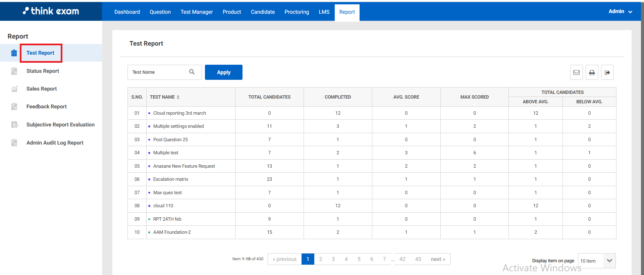644x275 pixels.
Task: Click the export report icon
Action: 607,72
